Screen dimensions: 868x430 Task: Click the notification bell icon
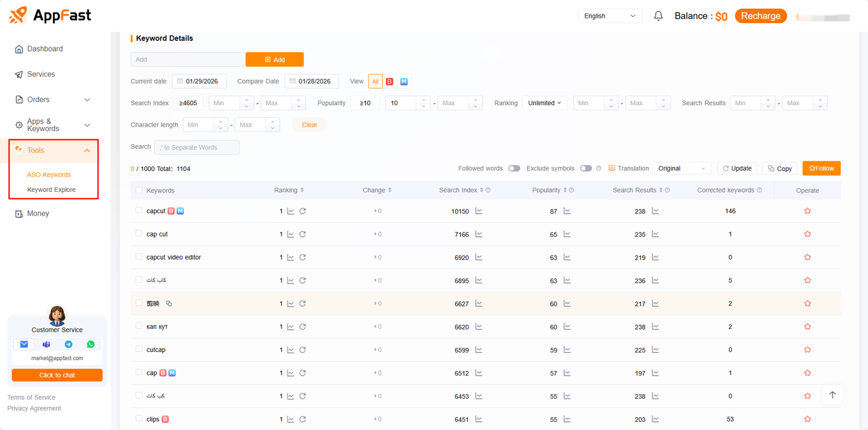[x=658, y=16]
